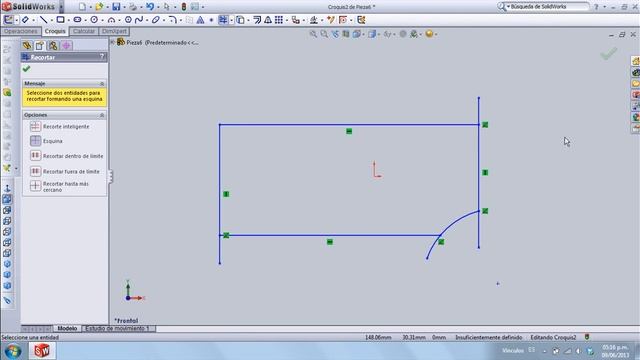
Task: Open the FeatureManager design tree tab
Action: [x=27, y=45]
